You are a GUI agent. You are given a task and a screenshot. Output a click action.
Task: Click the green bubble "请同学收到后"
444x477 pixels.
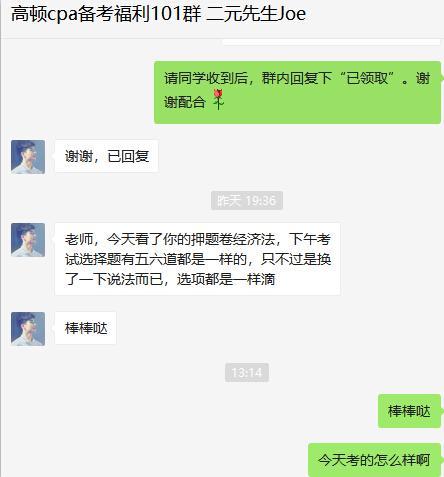[x=297, y=92]
